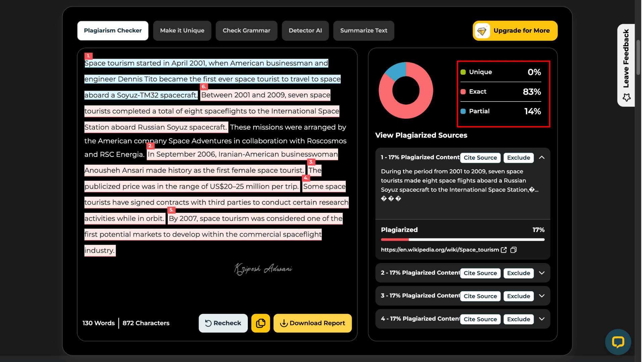Select the Detector AI tab
This screenshot has height=362, width=644.
click(x=305, y=31)
